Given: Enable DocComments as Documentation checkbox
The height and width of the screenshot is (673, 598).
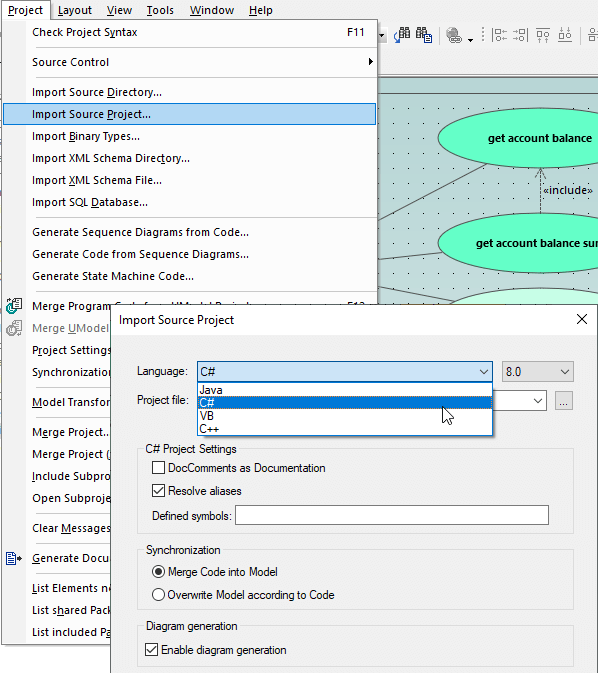Looking at the screenshot, I should [158, 467].
